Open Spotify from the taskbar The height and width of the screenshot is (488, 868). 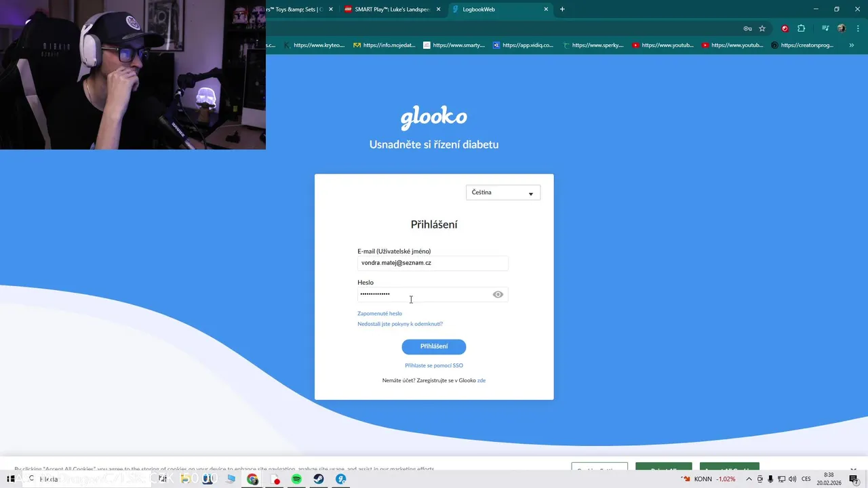point(297,479)
